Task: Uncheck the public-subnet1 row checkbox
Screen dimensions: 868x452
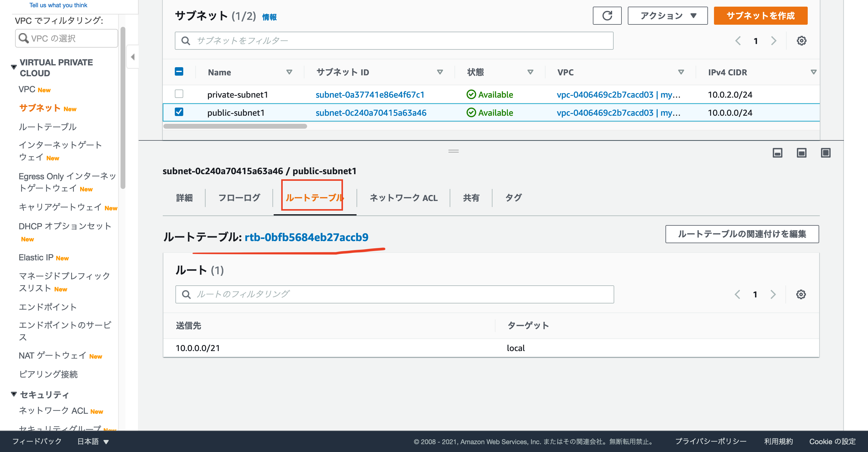Action: click(x=179, y=112)
